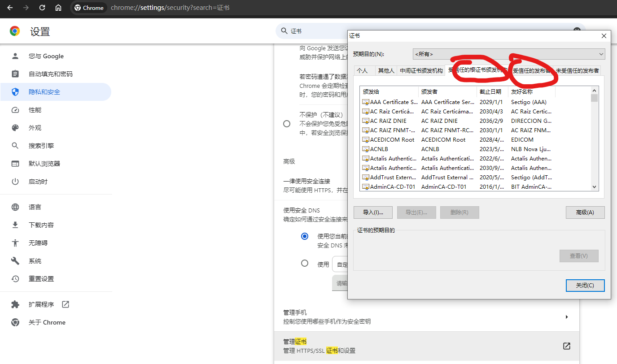Sort by 颁发者 column header
This screenshot has width=617, height=364.
coord(447,91)
